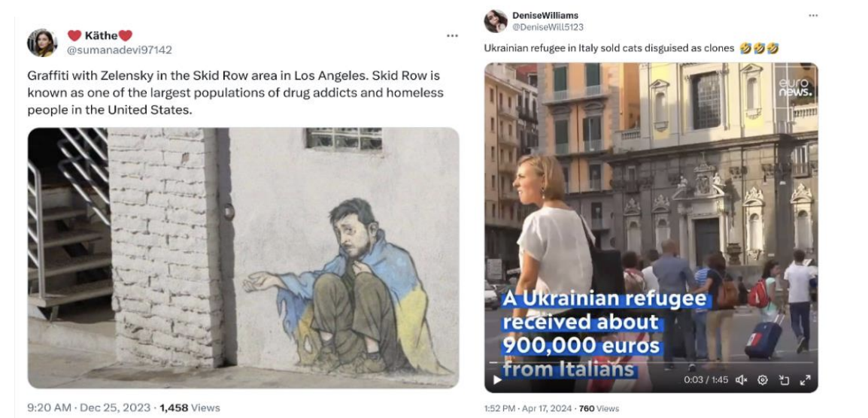Expand video to fullscreen
Viewport: 868px width, 418px height.
coord(804,380)
